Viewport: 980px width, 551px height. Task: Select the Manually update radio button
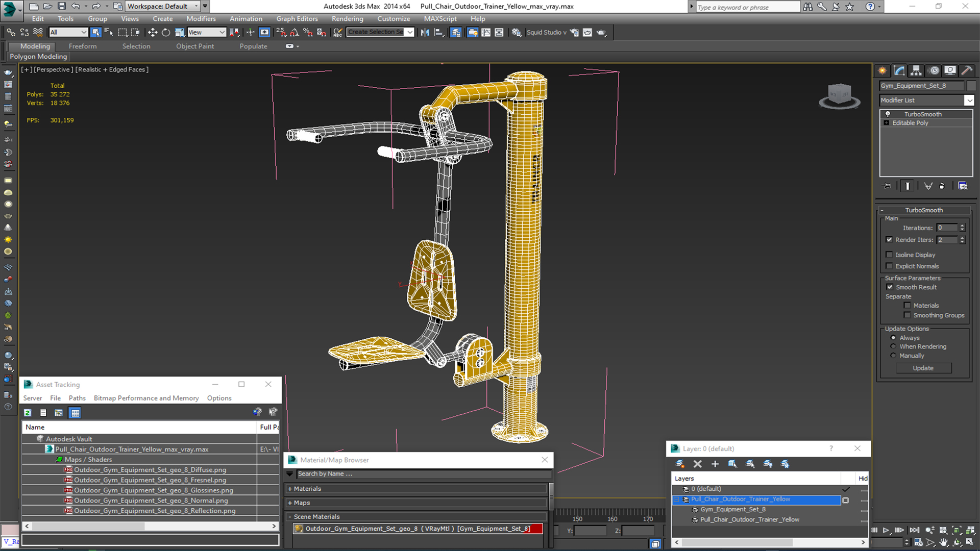[893, 356]
